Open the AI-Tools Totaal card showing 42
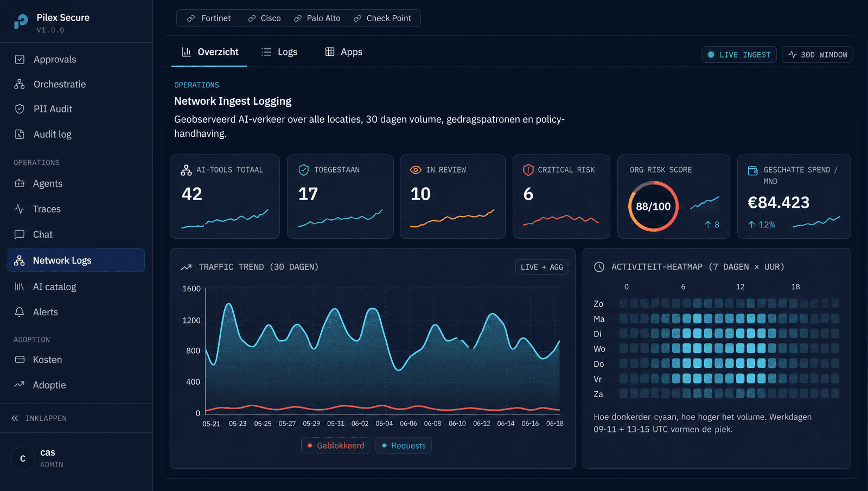 (x=225, y=196)
